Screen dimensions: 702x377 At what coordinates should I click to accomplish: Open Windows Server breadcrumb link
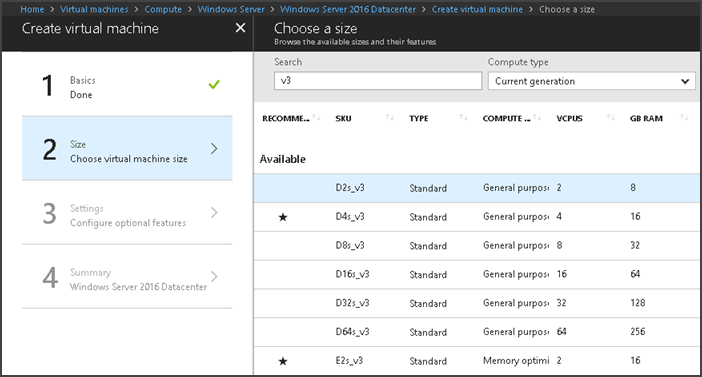point(231,9)
